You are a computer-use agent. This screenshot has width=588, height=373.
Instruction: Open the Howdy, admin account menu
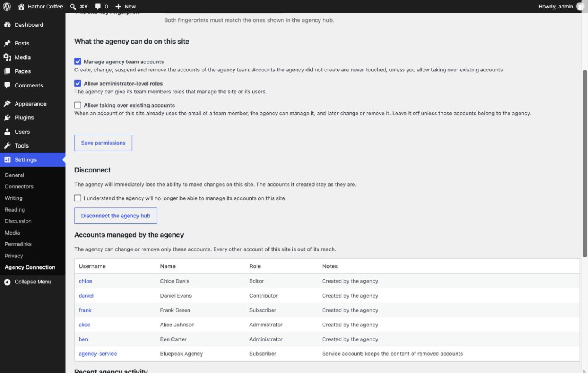coord(561,6)
